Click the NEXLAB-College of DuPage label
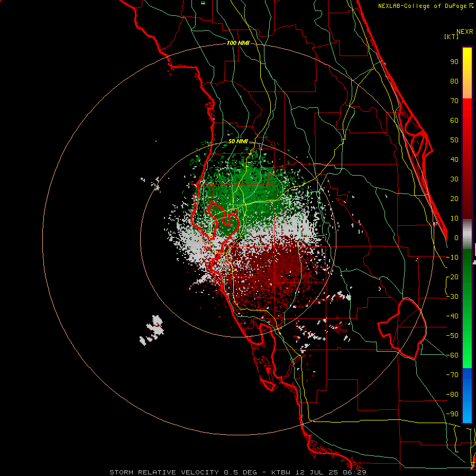476x476 pixels. [x=423, y=6]
